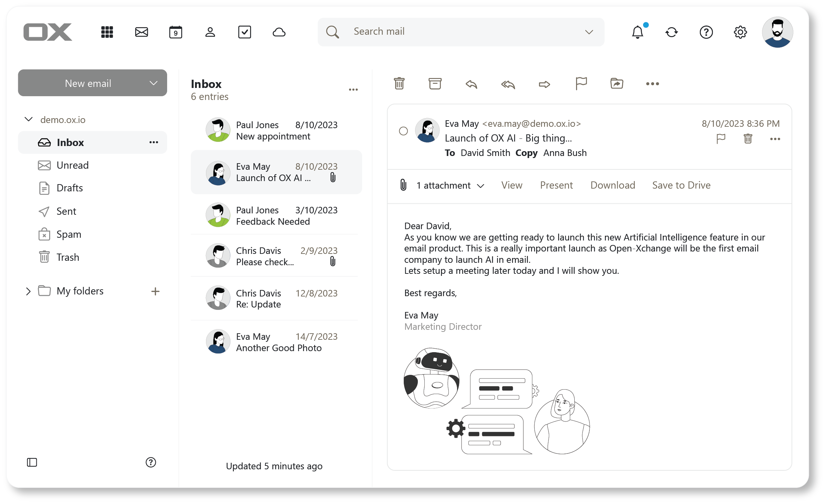
Task: Download the email attachment
Action: click(613, 185)
